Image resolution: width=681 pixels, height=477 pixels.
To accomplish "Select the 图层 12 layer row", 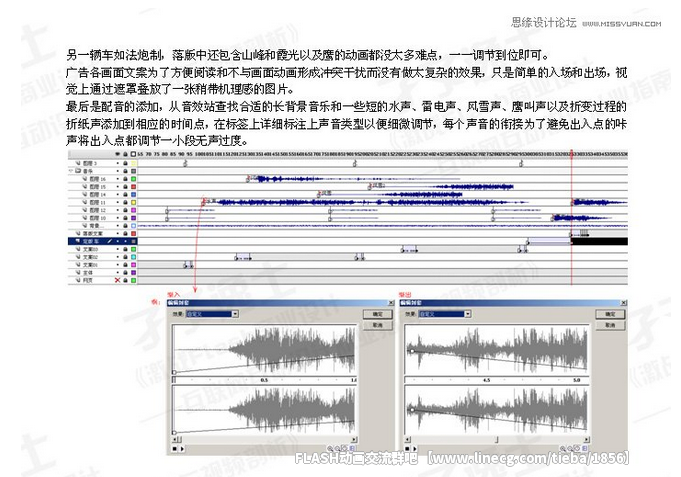I will [x=102, y=210].
